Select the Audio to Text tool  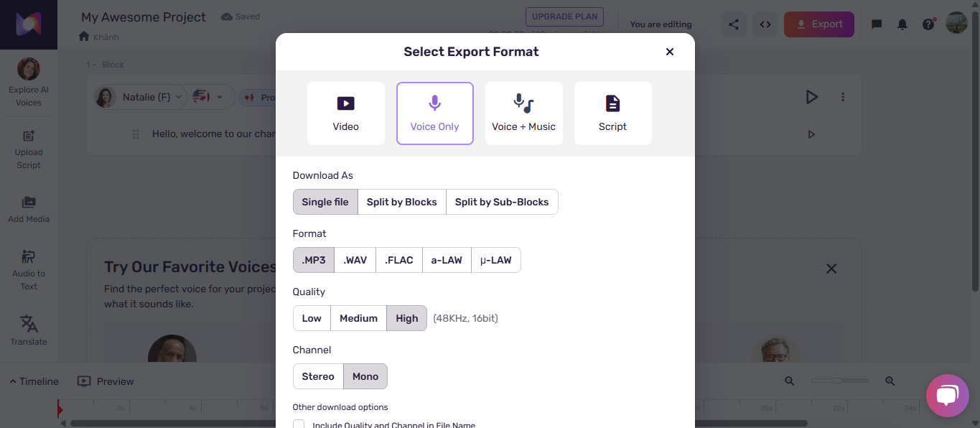29,270
